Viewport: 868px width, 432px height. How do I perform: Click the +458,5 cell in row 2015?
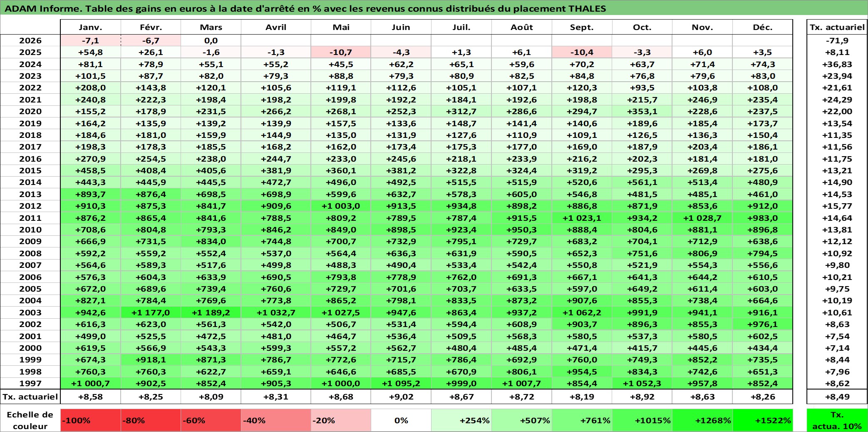coord(91,170)
